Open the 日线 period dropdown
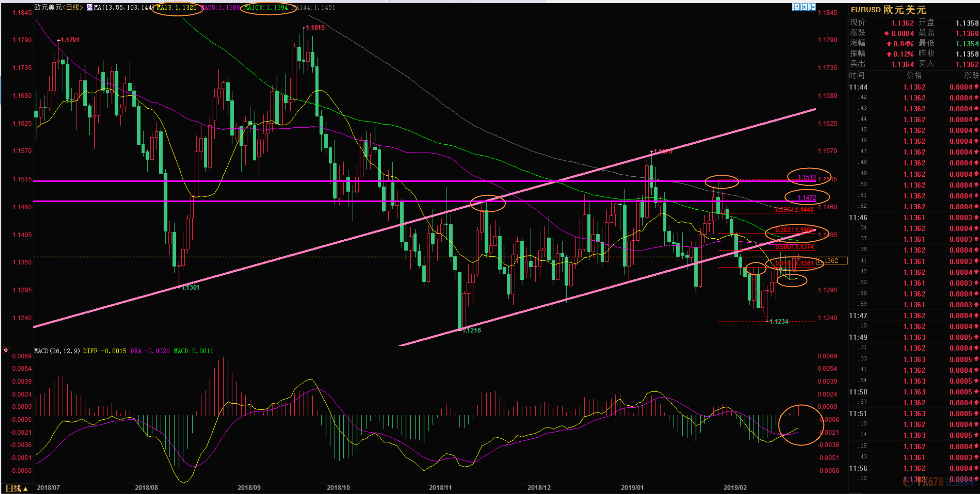Screen dimensions: 980x494 pos(17,488)
